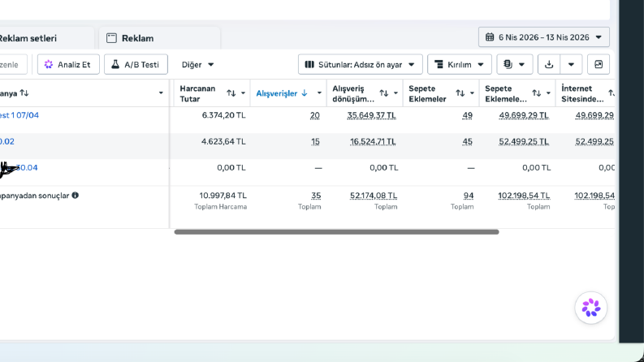Open Alışveriş dönüşüm column menu arrow
Screen dimensions: 644x362
click(396, 93)
